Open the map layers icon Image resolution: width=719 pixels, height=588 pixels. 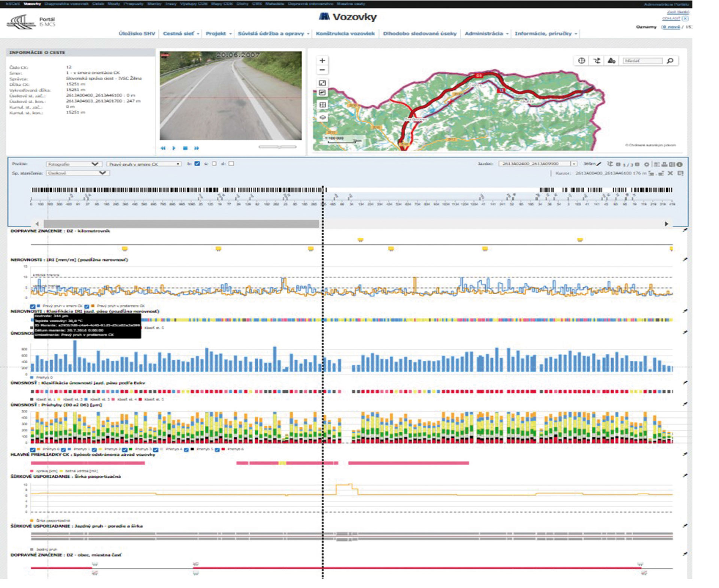click(x=322, y=118)
